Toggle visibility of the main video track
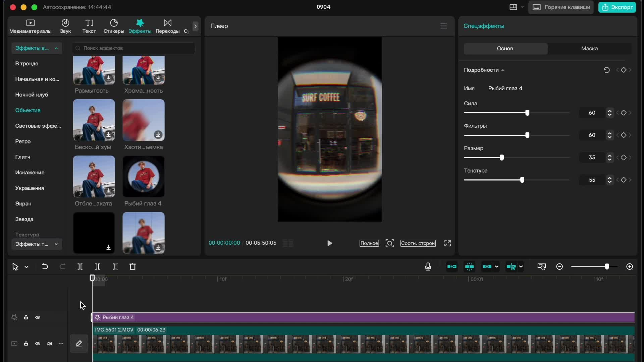 (38, 343)
